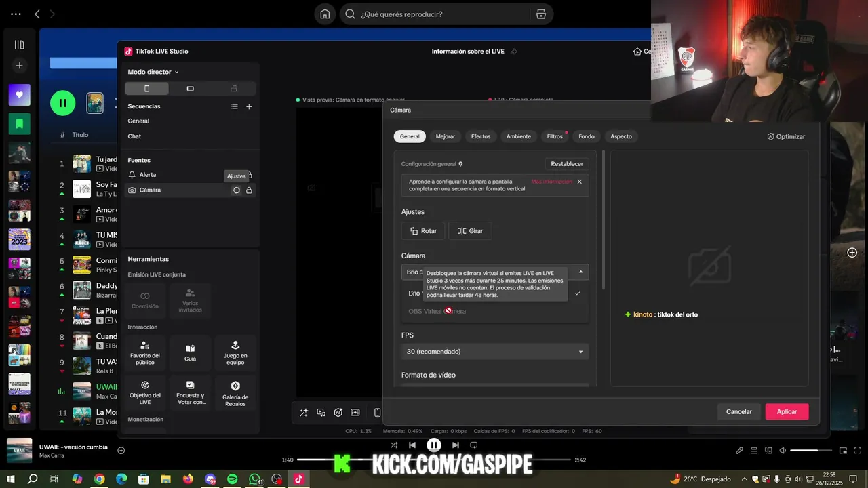Viewport: 868px width, 488px height.
Task: Switch to portrait phone layout
Action: click(x=146, y=89)
